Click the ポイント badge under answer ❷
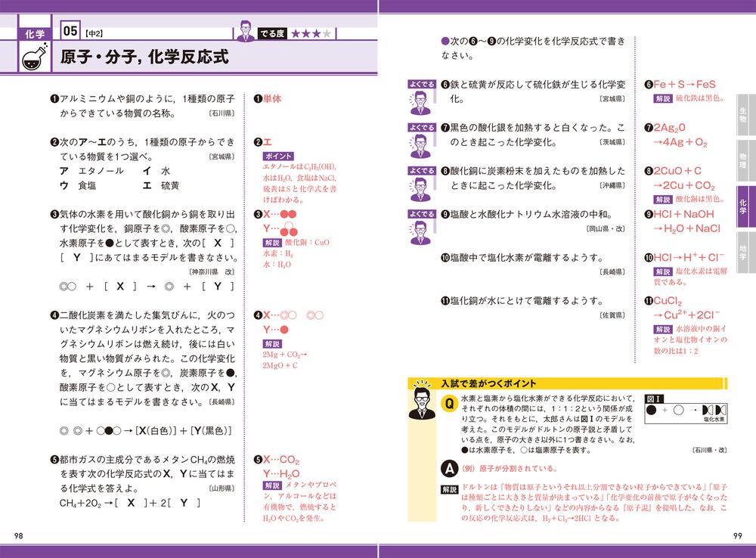This screenshot has width=756, height=558. point(278,157)
